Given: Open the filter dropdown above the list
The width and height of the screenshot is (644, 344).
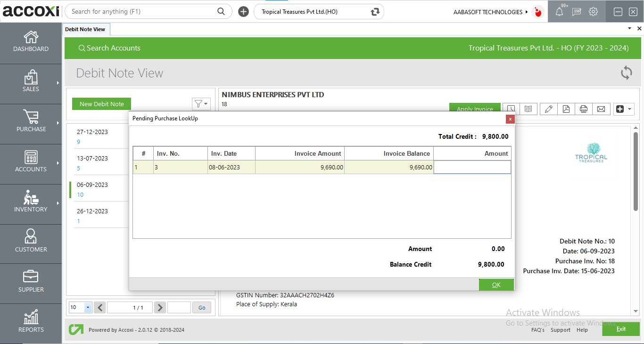Looking at the screenshot, I should [x=201, y=104].
